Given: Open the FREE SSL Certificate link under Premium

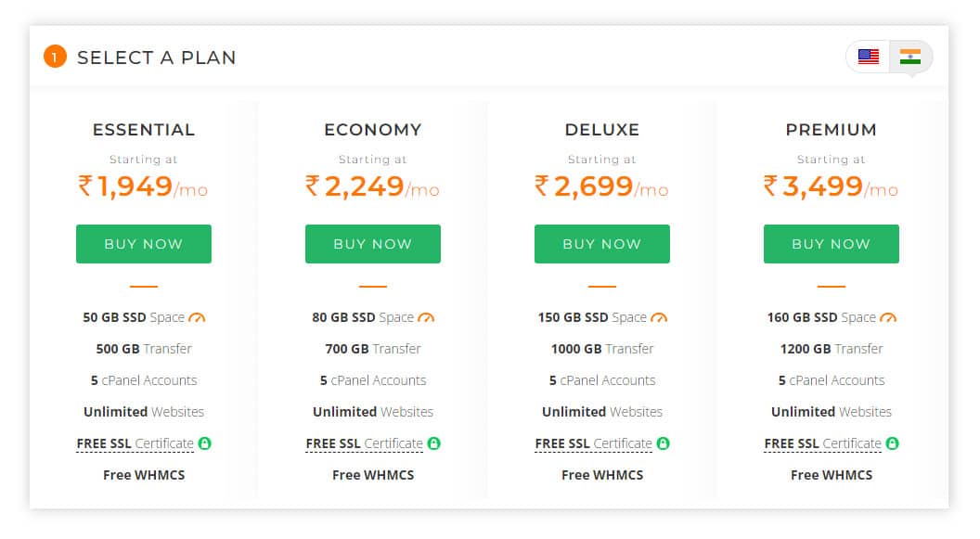Looking at the screenshot, I should 823,443.
